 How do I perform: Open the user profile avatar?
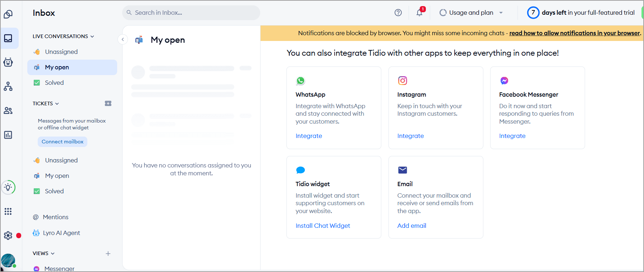8,261
